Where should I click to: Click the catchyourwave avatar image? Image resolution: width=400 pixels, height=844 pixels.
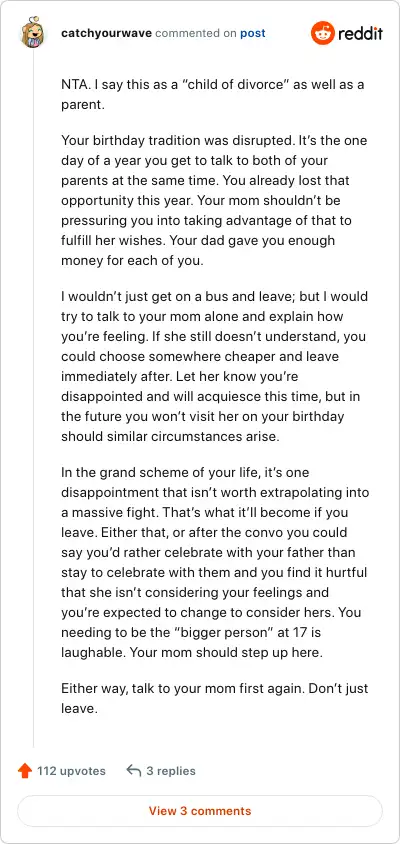[x=32, y=34]
